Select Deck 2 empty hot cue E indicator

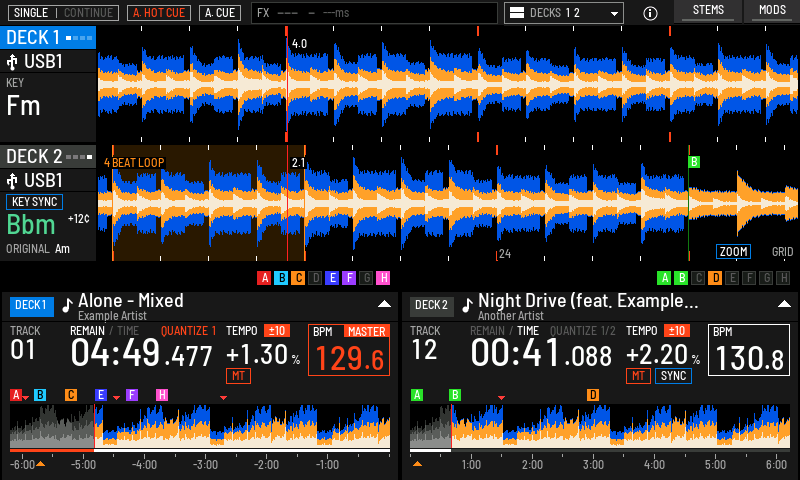click(x=732, y=278)
